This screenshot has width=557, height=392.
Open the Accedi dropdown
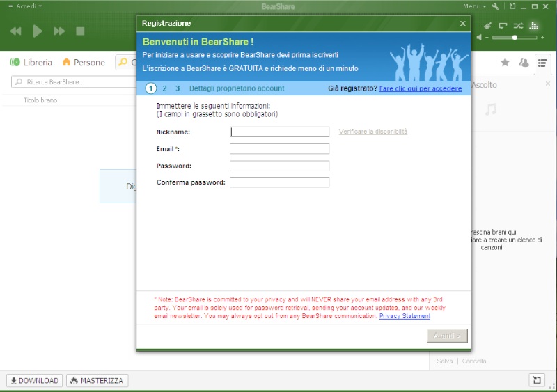pos(24,6)
